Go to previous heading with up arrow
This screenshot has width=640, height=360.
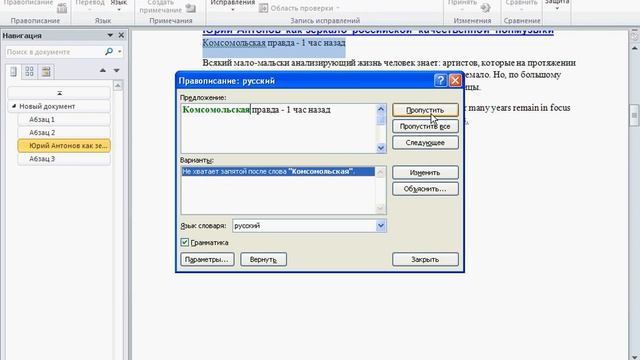point(103,71)
